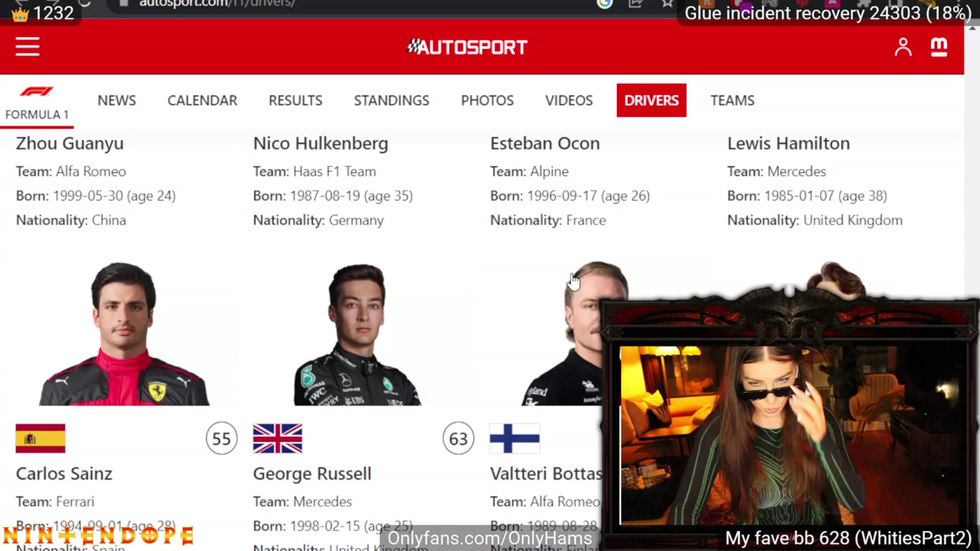Click the browser address bar URL

(x=217, y=4)
